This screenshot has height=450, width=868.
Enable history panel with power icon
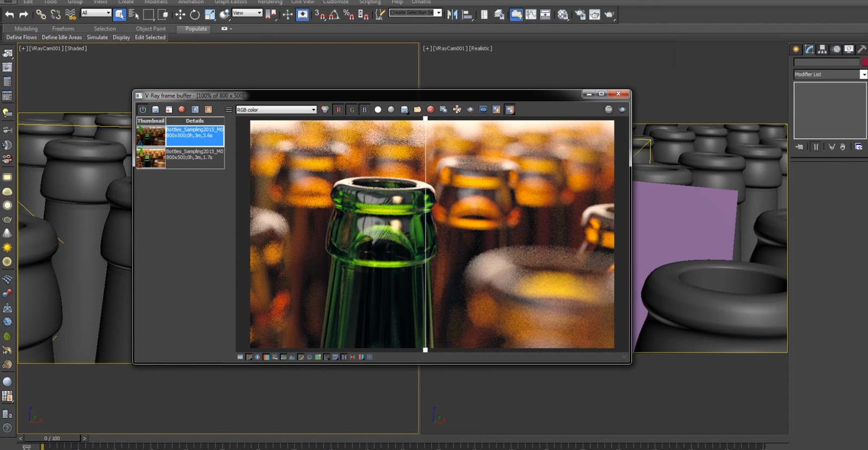(143, 110)
